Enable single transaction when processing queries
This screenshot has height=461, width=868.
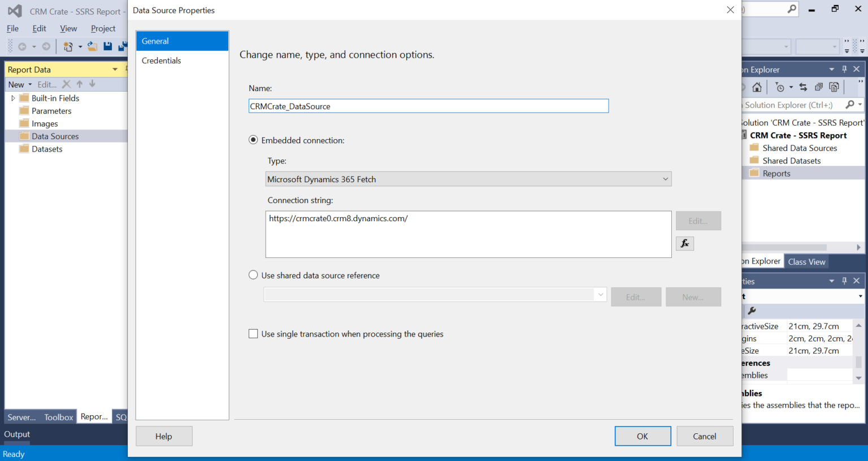coord(253,334)
